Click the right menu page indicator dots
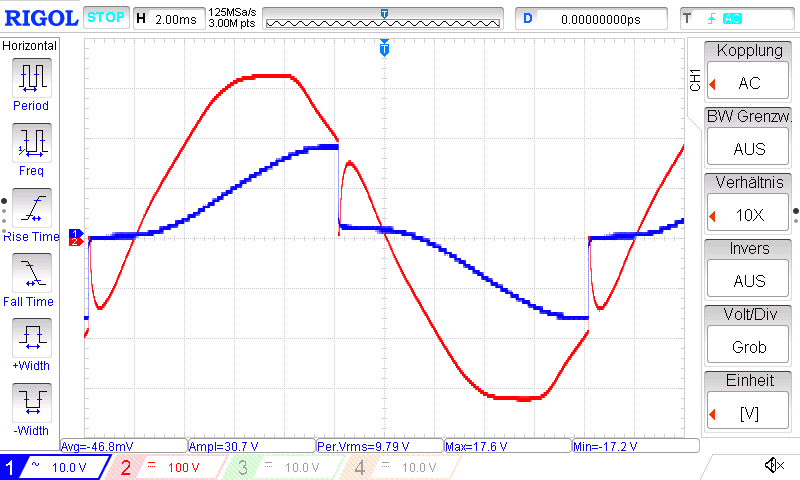 796,216
